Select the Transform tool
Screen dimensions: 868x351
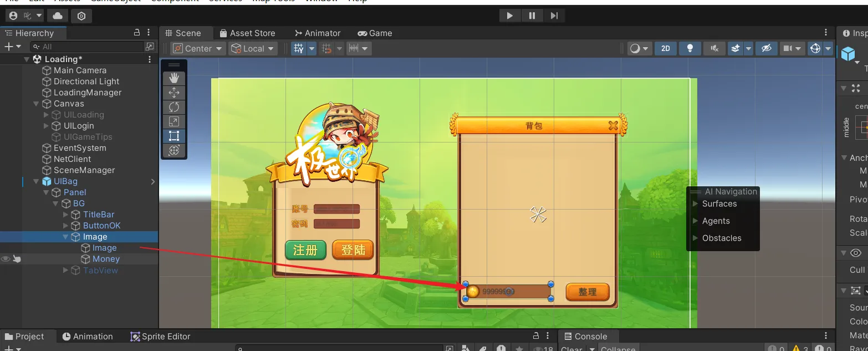(x=174, y=150)
